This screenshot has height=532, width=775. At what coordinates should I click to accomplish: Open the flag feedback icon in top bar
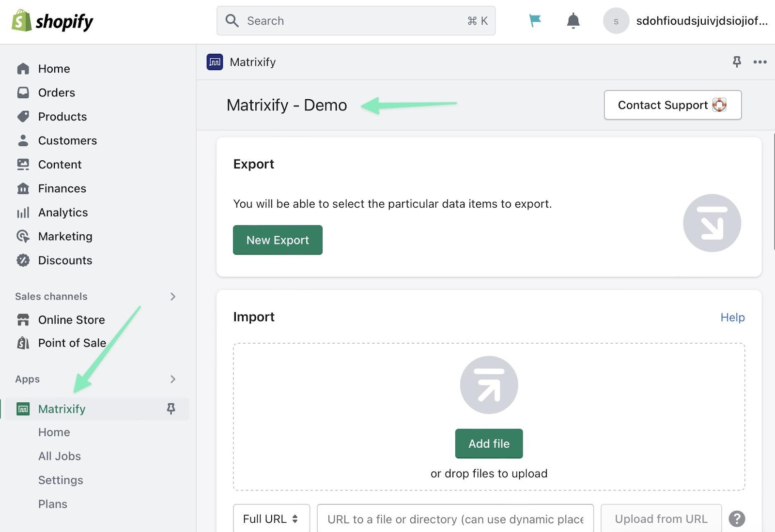[x=535, y=21]
